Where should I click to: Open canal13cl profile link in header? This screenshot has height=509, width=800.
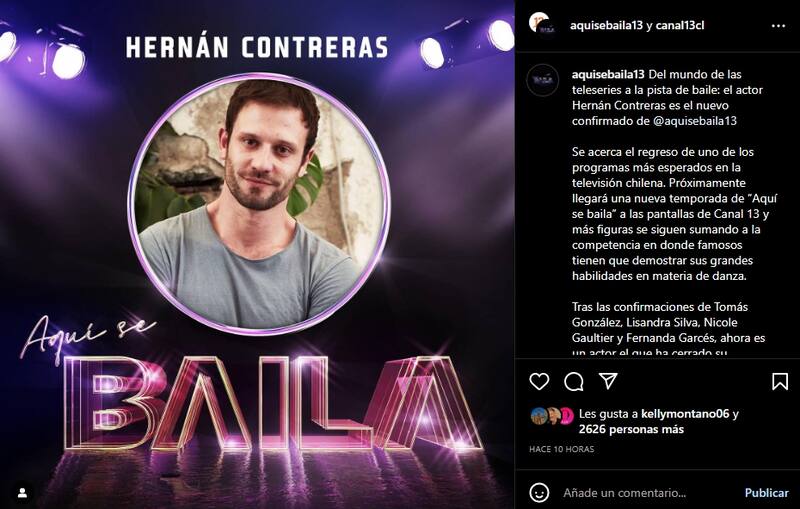[x=680, y=26]
